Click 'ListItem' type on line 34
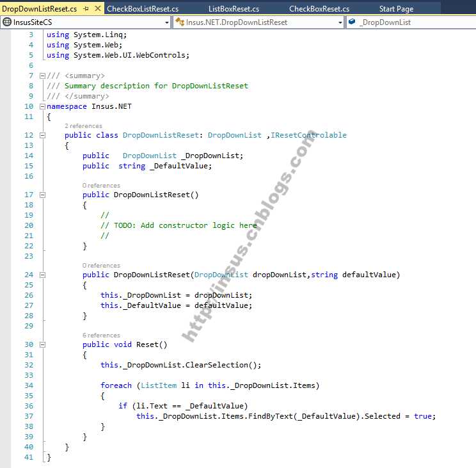 (x=159, y=385)
